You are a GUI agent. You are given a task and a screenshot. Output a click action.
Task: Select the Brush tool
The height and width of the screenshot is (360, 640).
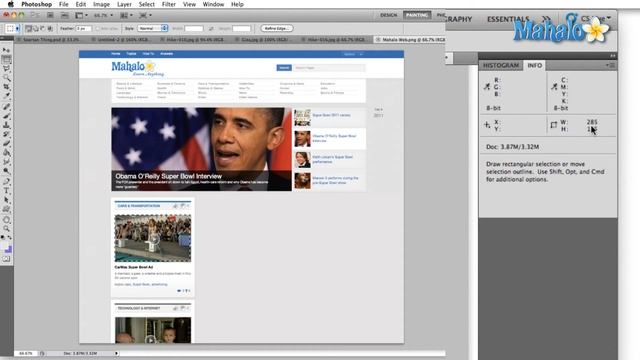tap(6, 116)
